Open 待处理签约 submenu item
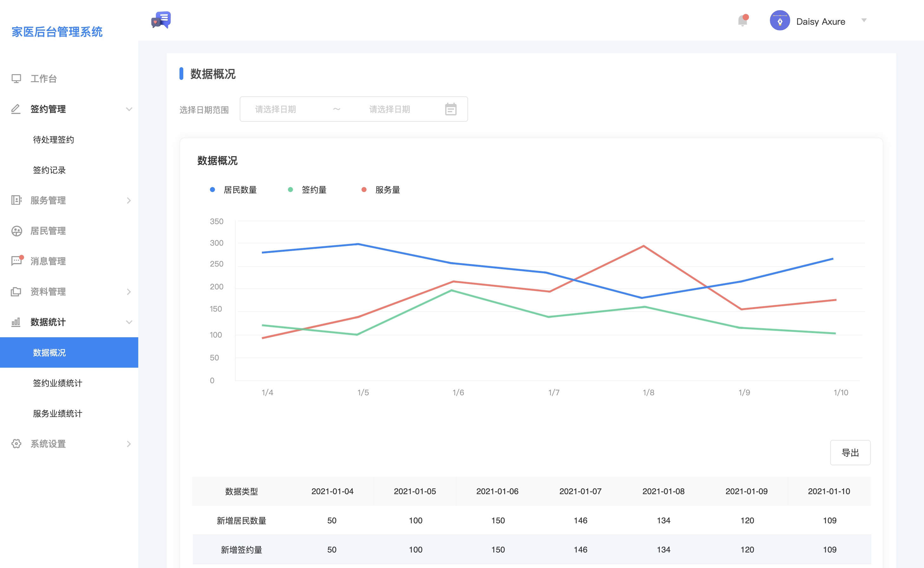This screenshot has width=924, height=568. coord(53,140)
